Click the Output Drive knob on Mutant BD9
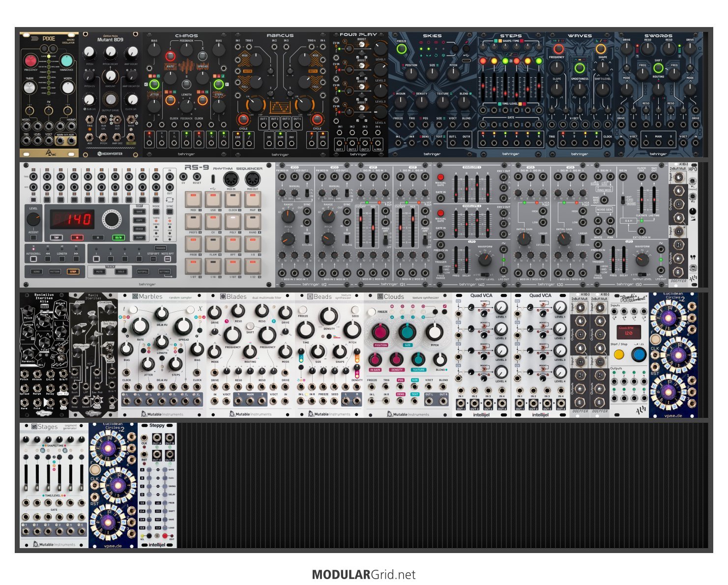Image resolution: width=728 pixels, height=585 pixels. coord(111,100)
